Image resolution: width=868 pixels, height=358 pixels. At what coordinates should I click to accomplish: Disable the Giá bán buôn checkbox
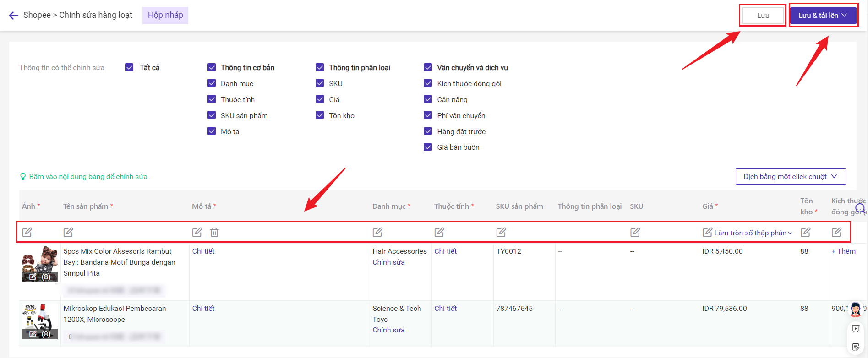click(x=428, y=147)
